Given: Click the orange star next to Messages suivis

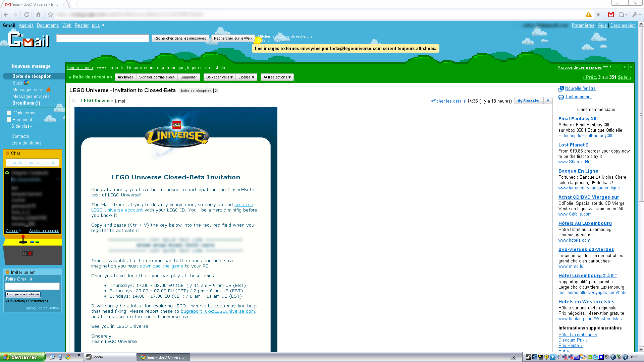Looking at the screenshot, I should coord(49,89).
